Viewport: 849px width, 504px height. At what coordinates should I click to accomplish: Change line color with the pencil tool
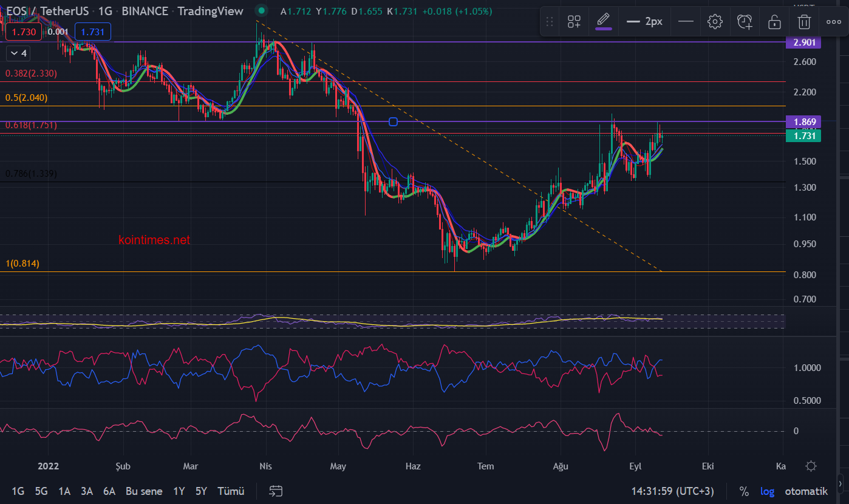click(x=603, y=21)
